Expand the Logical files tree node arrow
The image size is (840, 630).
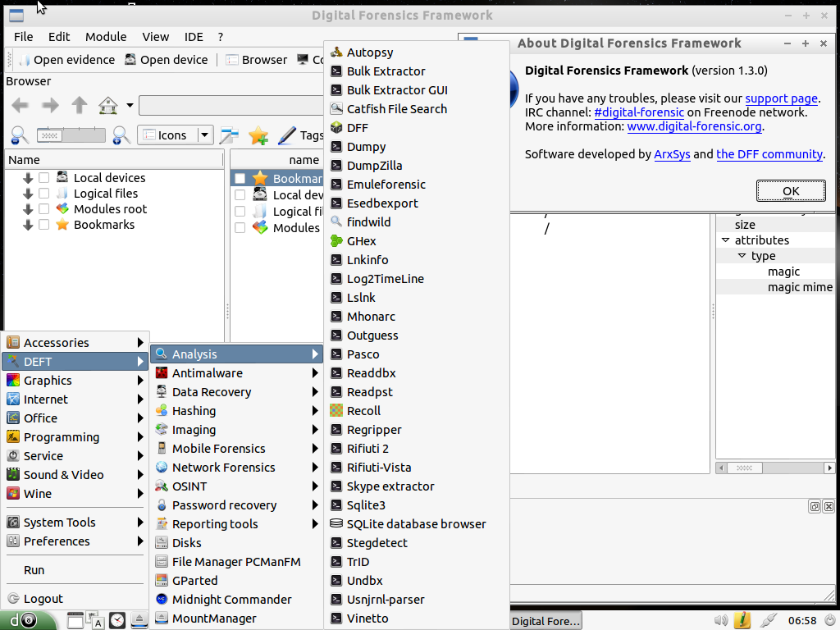[x=28, y=194]
